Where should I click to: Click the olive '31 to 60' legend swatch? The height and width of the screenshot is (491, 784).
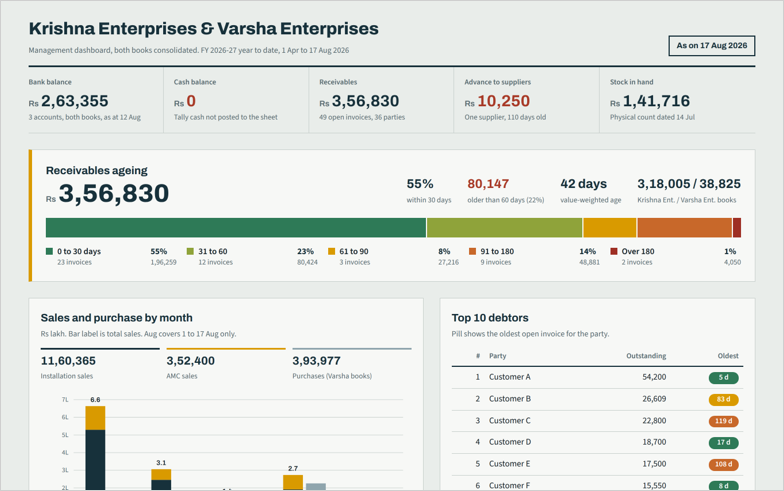pos(190,252)
